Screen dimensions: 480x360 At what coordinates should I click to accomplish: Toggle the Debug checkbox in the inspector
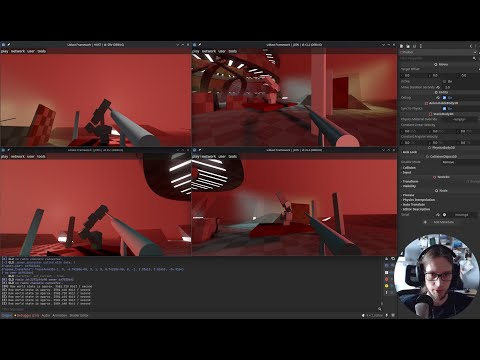tap(444, 98)
